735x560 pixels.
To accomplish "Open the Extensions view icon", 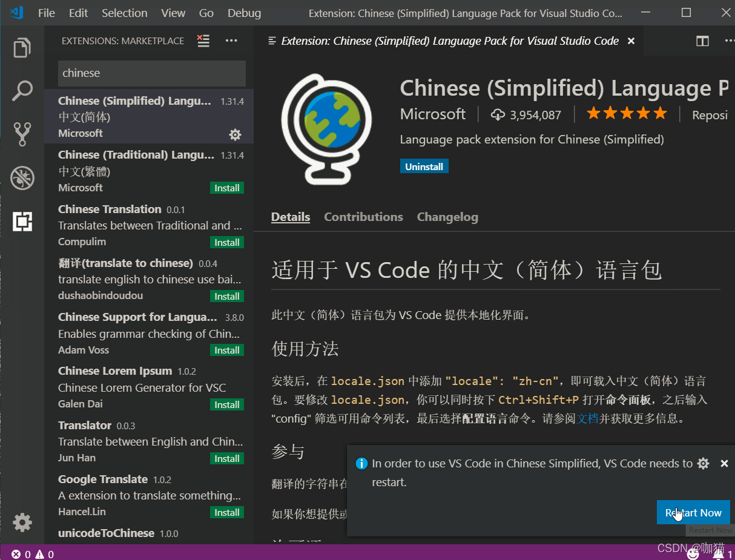I will tap(22, 222).
